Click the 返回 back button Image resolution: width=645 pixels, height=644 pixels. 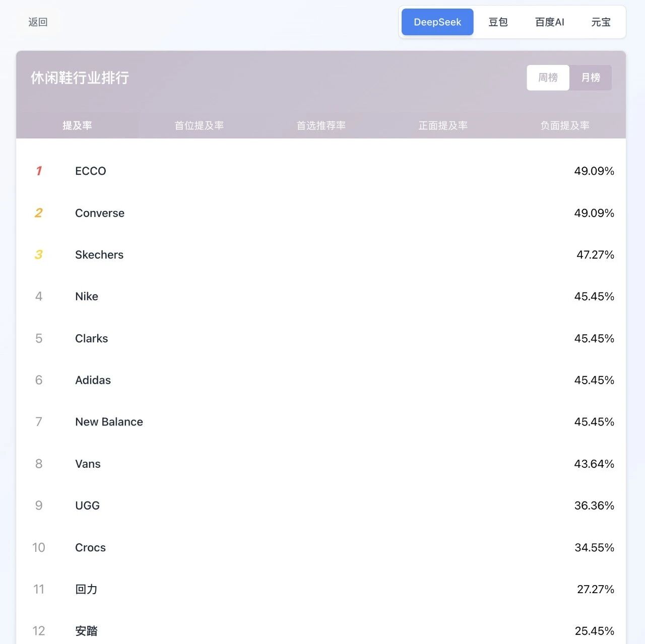click(38, 22)
